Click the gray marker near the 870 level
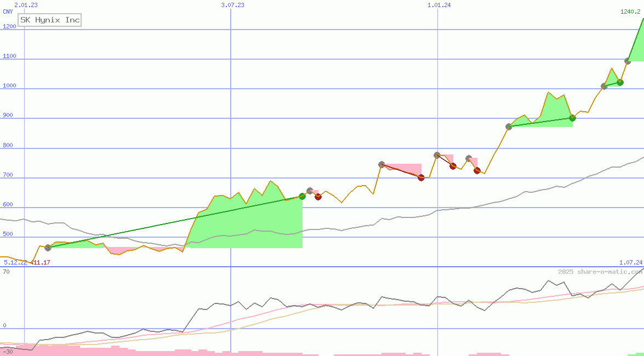Viewport: 644px width, 356px height. click(508, 125)
